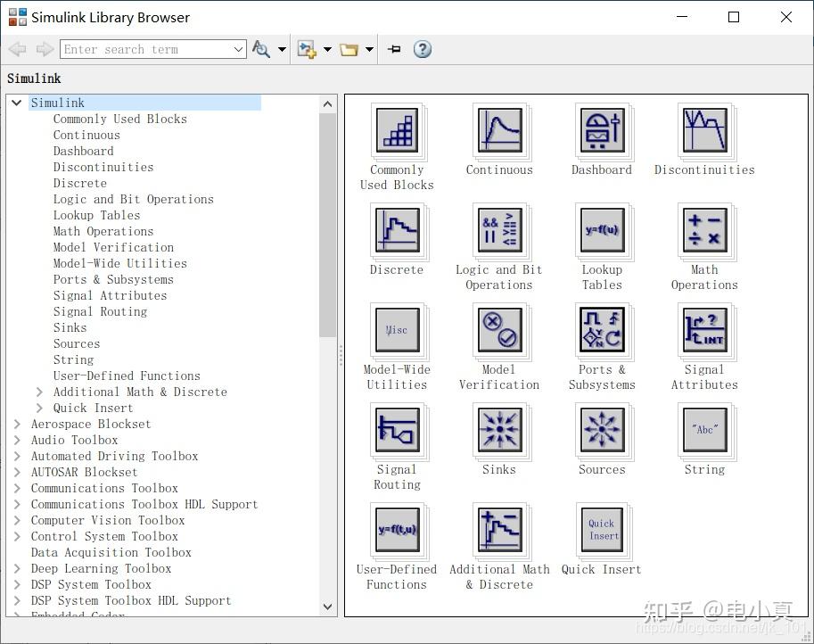Click the search binoculars icon
Viewport: 814px width, 644px height.
260,49
